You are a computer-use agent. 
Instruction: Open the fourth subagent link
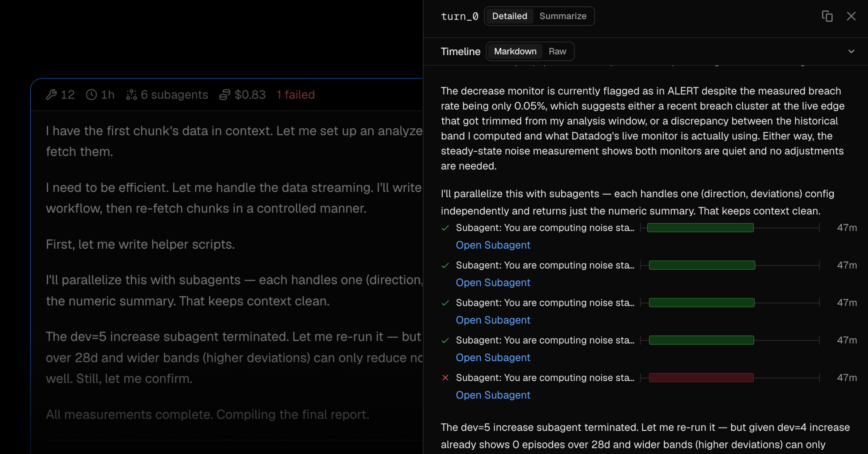click(493, 357)
